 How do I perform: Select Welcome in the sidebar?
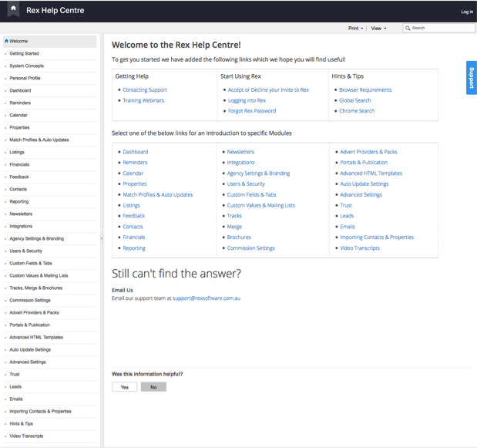click(50, 41)
